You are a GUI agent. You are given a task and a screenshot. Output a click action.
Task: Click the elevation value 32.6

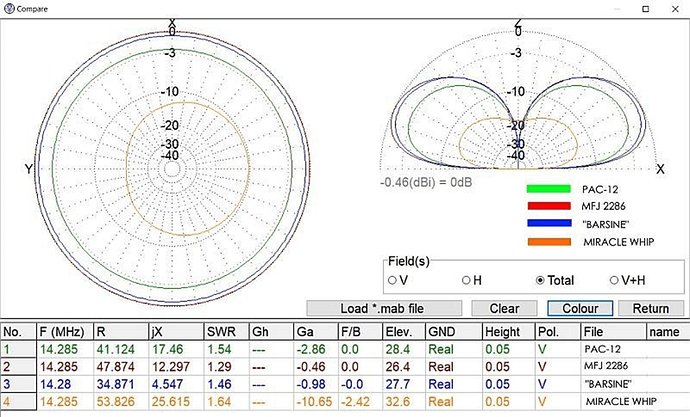click(x=398, y=402)
